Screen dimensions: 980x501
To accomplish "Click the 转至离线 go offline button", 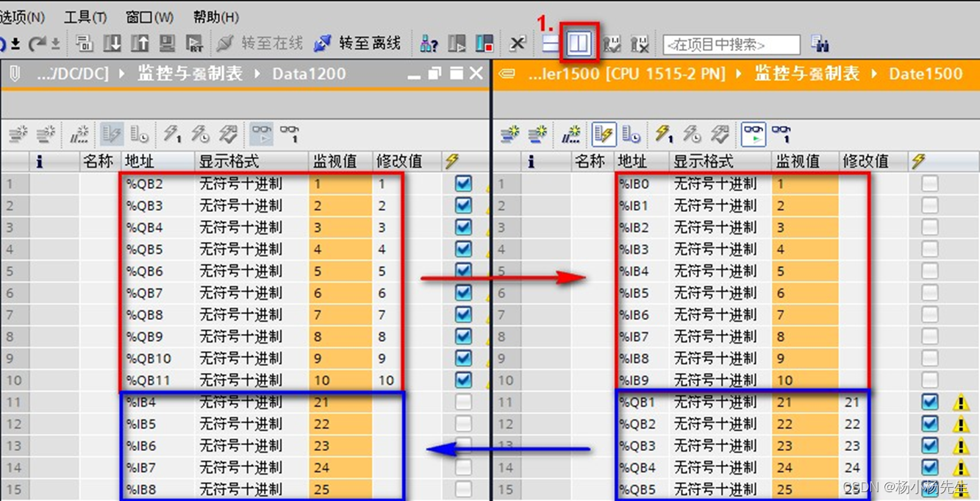I will (x=357, y=44).
